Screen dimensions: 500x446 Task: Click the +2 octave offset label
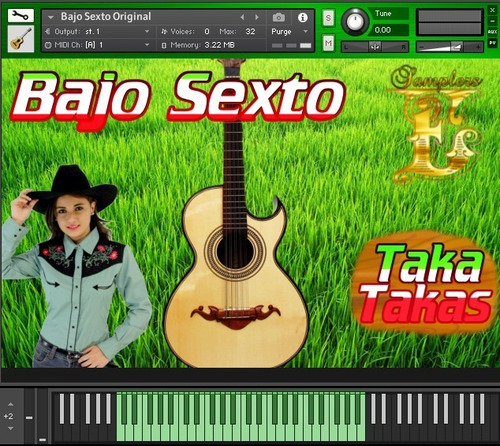[9, 416]
